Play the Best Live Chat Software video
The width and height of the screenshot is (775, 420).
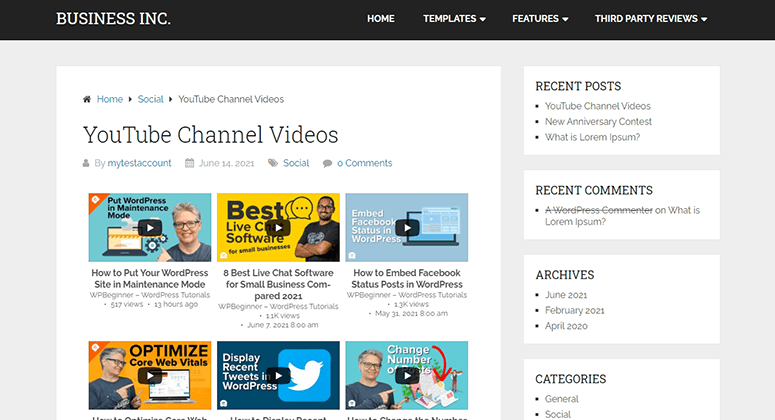pyautogui.click(x=278, y=228)
